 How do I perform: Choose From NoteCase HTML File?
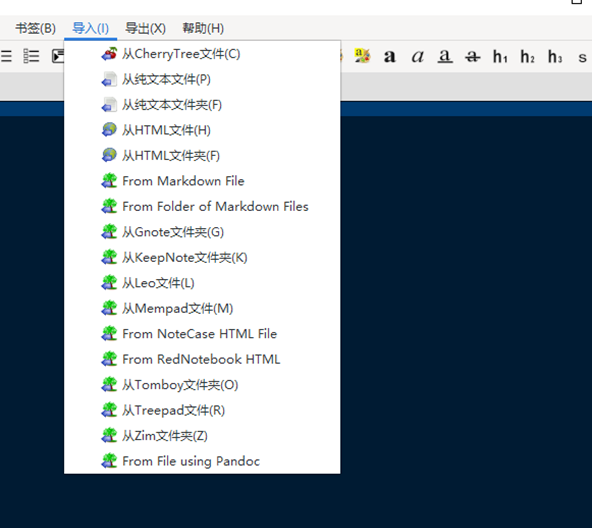point(202,334)
